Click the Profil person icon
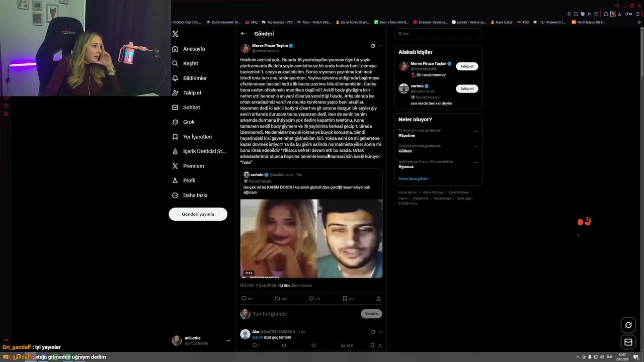This screenshot has width=644, height=362. coord(175,180)
